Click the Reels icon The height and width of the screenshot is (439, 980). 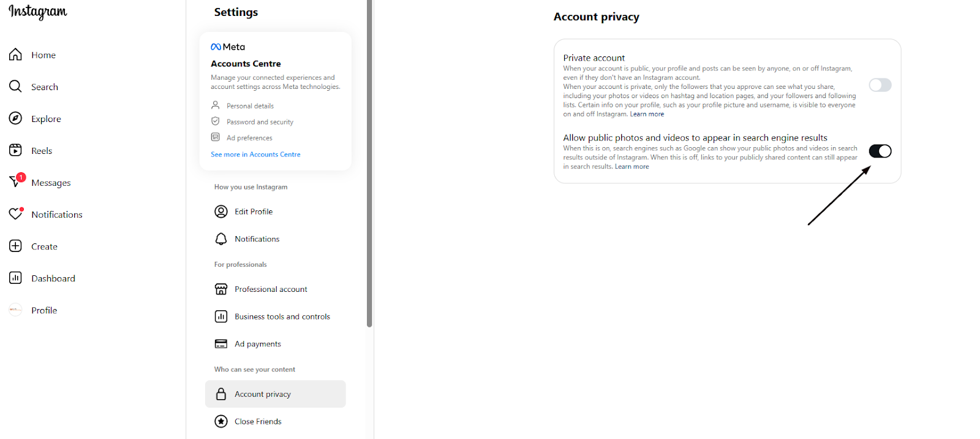[15, 150]
